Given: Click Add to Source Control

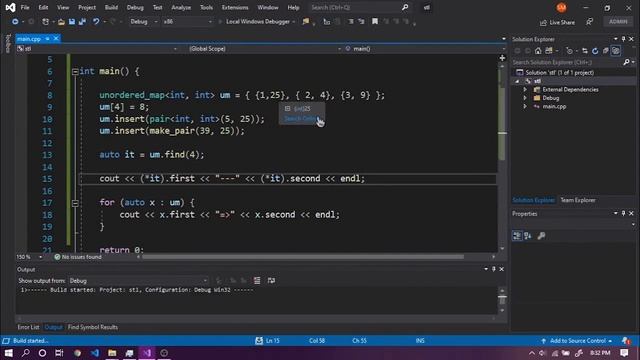Looking at the screenshot, I should point(577,341).
